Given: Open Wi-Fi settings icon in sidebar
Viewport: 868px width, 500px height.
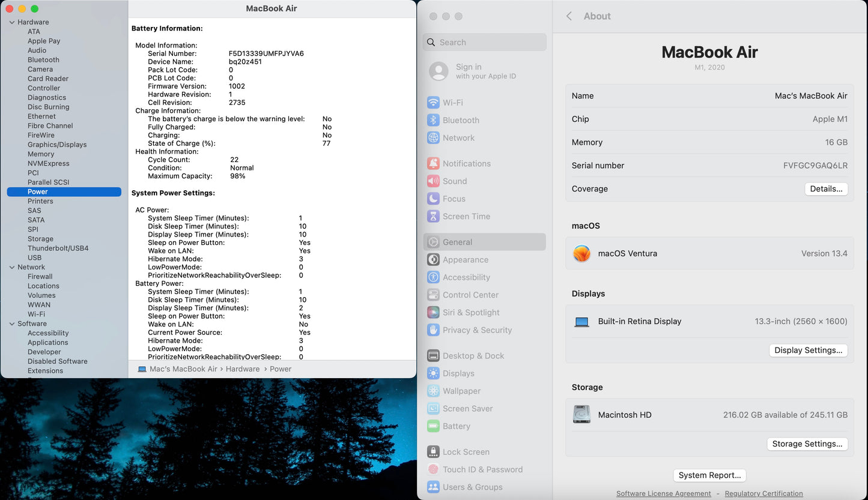Looking at the screenshot, I should tap(433, 103).
